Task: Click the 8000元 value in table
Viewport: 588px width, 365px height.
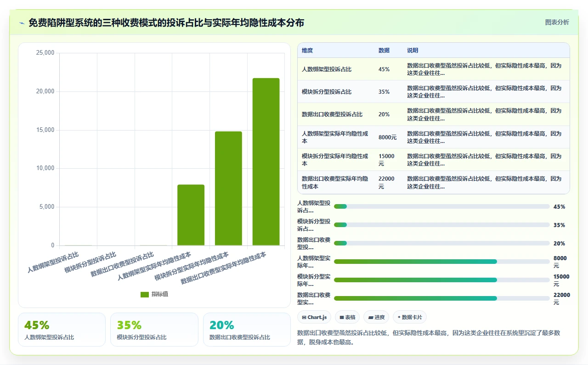Action: point(388,137)
